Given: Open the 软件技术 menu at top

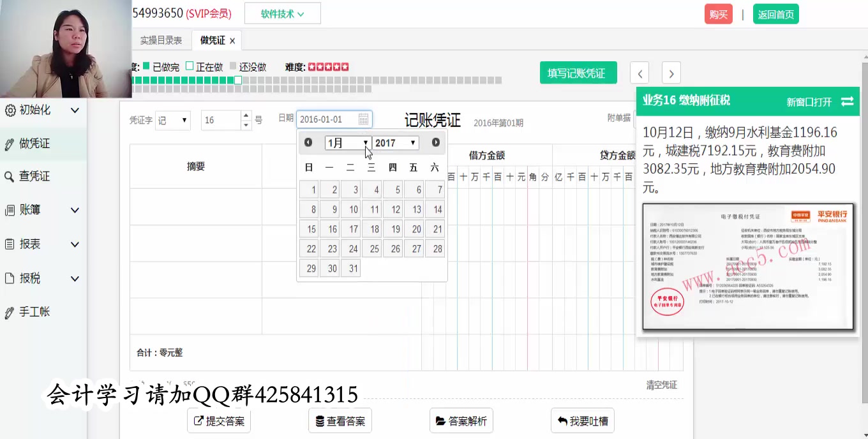Looking at the screenshot, I should click(x=282, y=13).
